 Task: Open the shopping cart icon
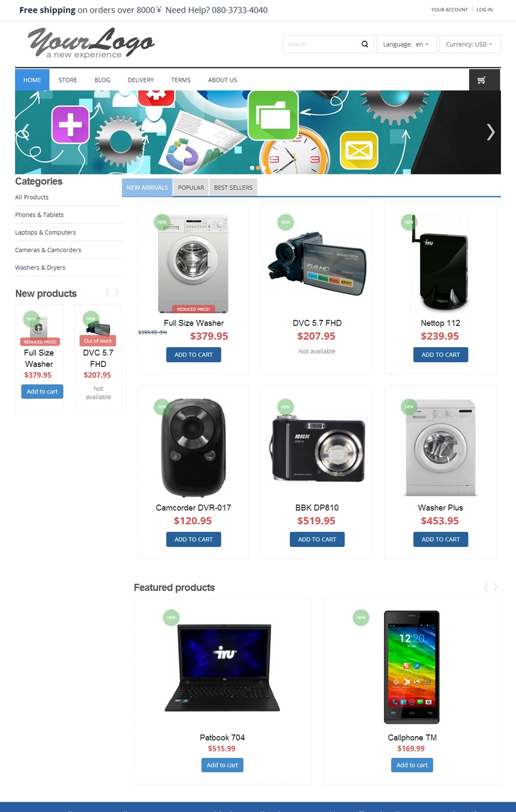coord(481,80)
